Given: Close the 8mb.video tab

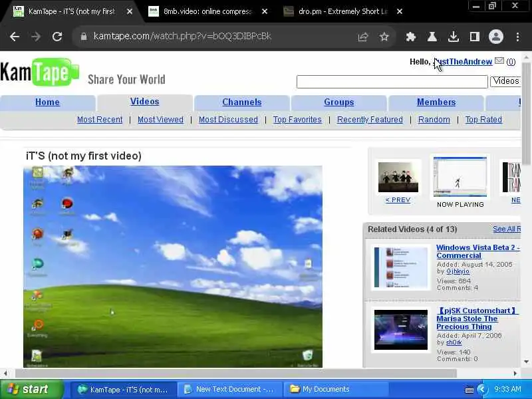Looking at the screenshot, I should (x=265, y=11).
